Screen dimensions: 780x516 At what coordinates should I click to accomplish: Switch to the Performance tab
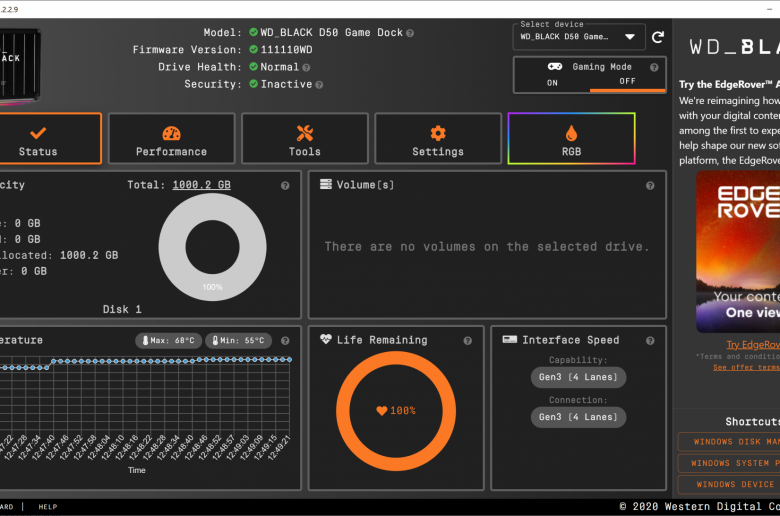coord(172,138)
